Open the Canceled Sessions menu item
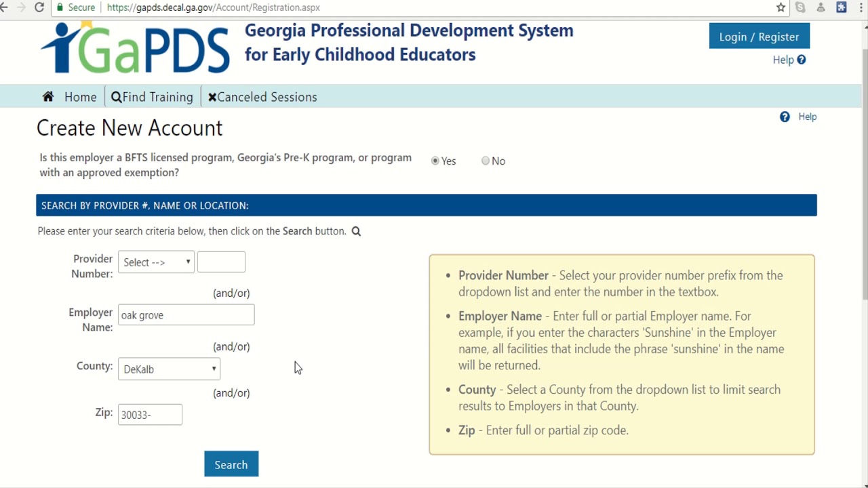 coord(262,97)
